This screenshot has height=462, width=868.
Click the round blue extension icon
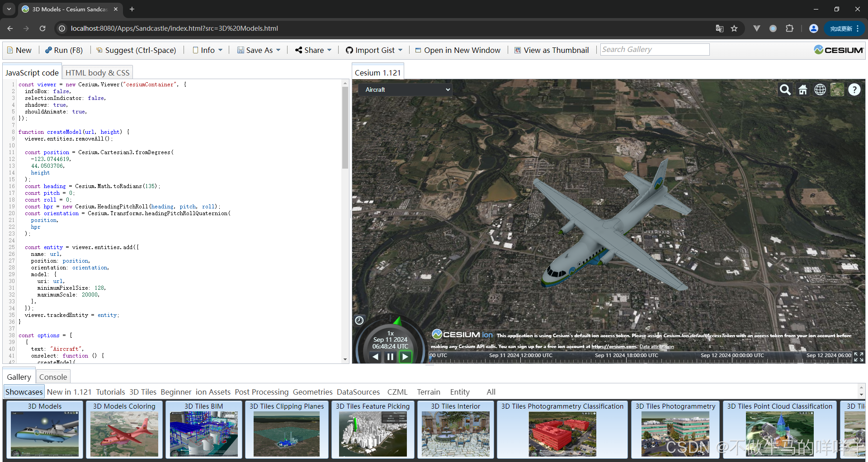773,28
